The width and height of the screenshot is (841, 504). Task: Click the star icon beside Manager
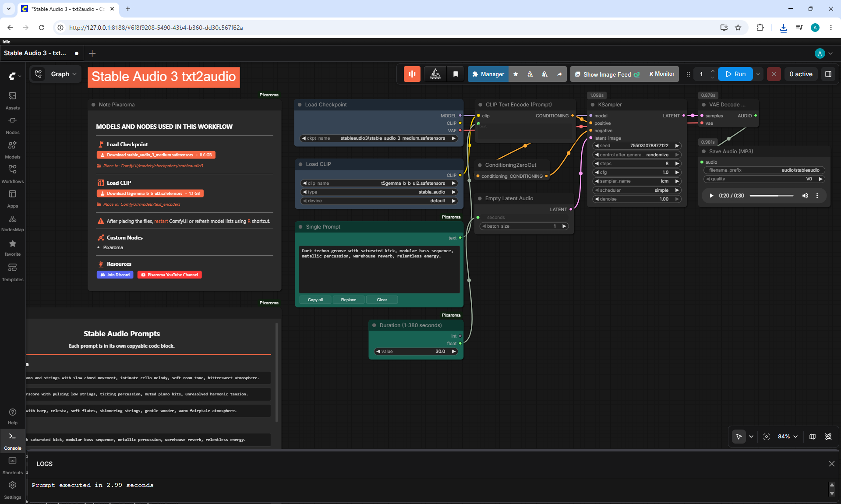pyautogui.click(x=516, y=74)
